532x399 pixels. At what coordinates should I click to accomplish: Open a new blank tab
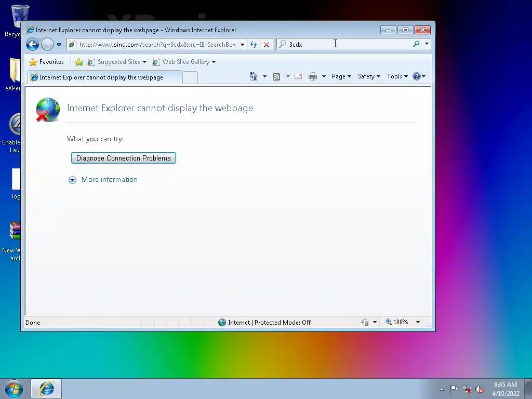tap(190, 78)
